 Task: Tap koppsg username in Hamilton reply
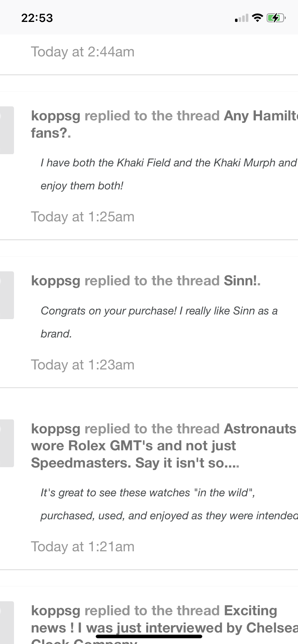[55, 116]
